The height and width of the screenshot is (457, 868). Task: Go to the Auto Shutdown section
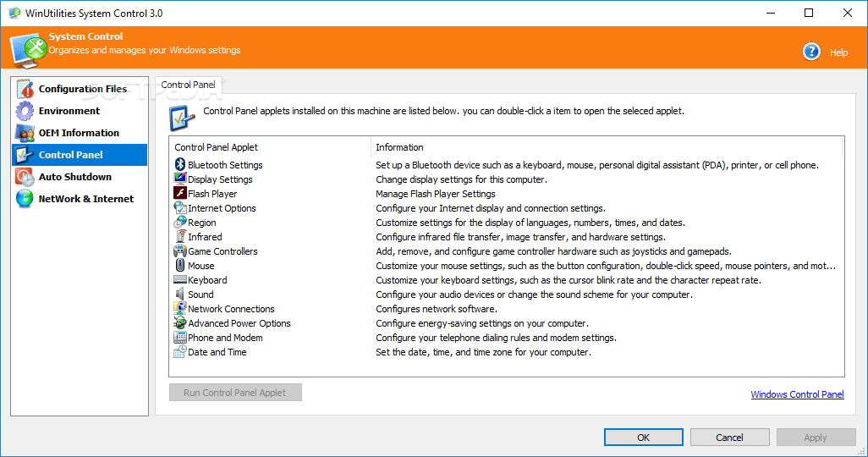pos(80,177)
